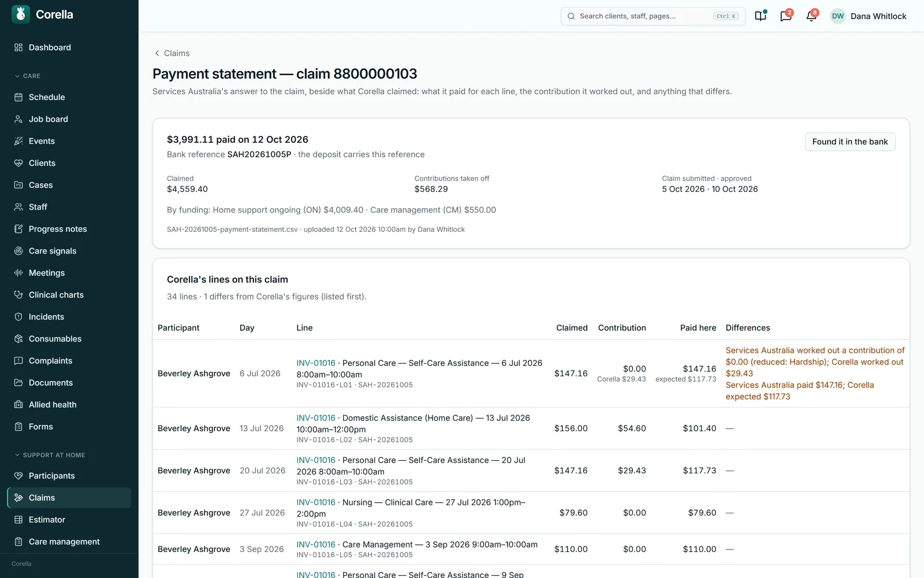Open the Allied health icon
924x578 pixels.
(x=18, y=405)
